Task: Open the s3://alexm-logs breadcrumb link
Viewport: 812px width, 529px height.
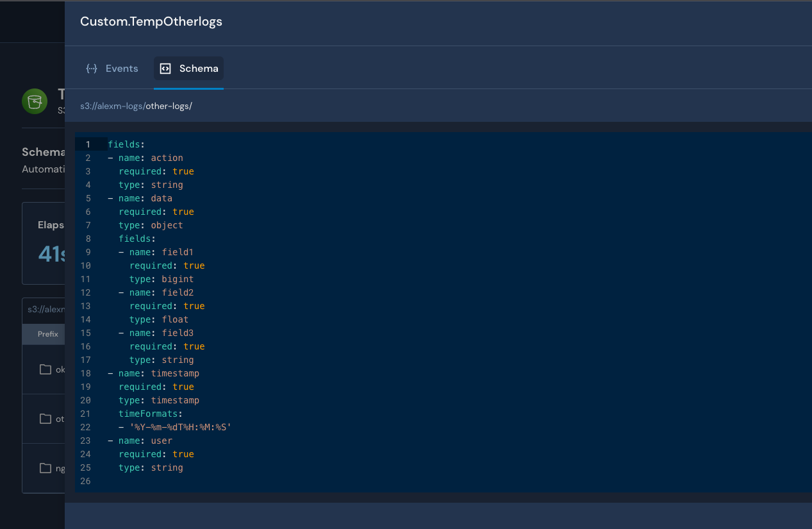Action: [112, 106]
